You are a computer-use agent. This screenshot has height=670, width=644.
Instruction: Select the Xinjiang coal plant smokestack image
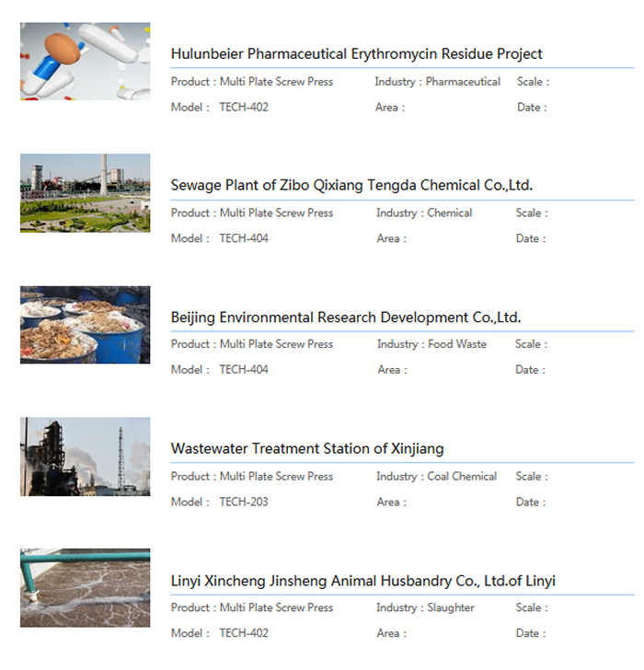[85, 456]
